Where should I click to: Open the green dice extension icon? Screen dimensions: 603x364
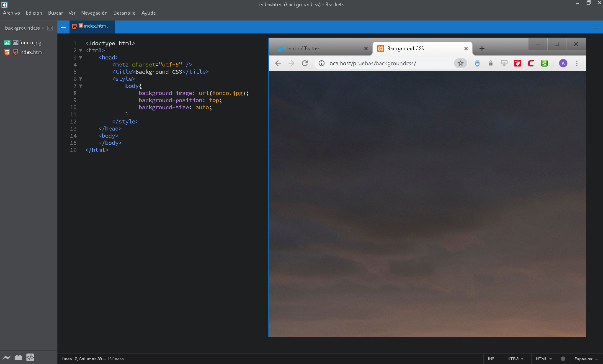coord(544,63)
